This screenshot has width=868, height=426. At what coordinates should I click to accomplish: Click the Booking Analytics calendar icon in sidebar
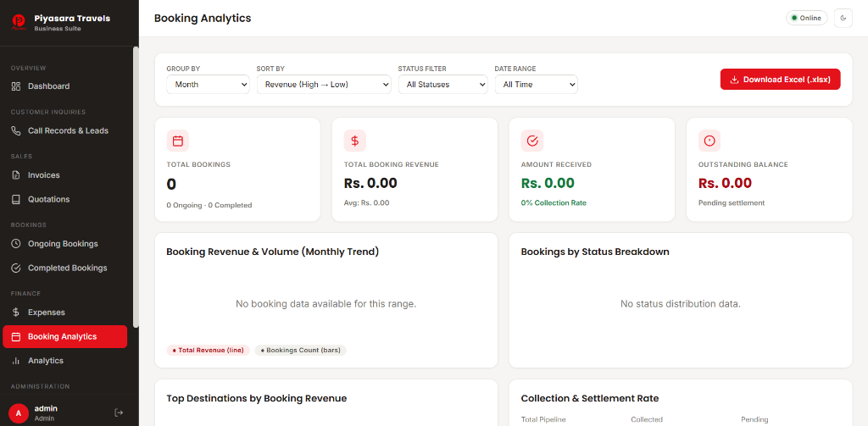point(16,337)
